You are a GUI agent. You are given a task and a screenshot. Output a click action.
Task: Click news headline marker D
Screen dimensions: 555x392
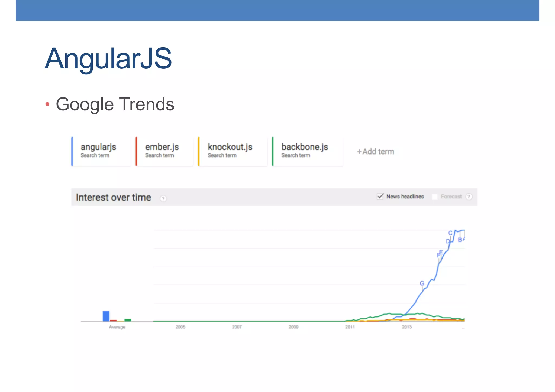[448, 241]
